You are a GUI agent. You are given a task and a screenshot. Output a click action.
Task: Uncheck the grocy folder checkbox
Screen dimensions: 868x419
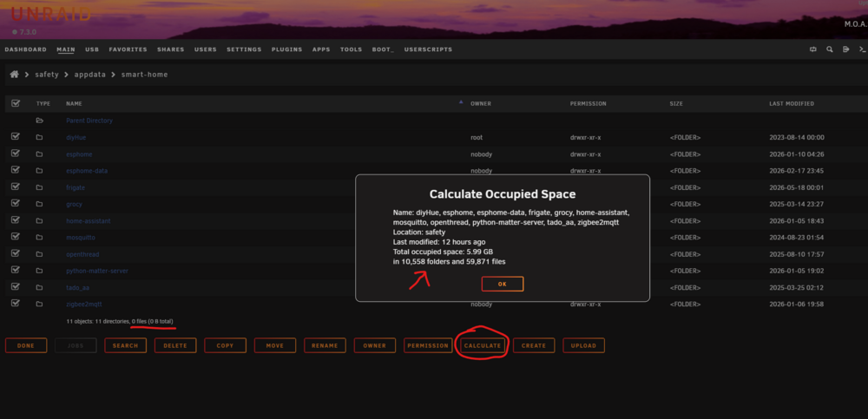(16, 203)
